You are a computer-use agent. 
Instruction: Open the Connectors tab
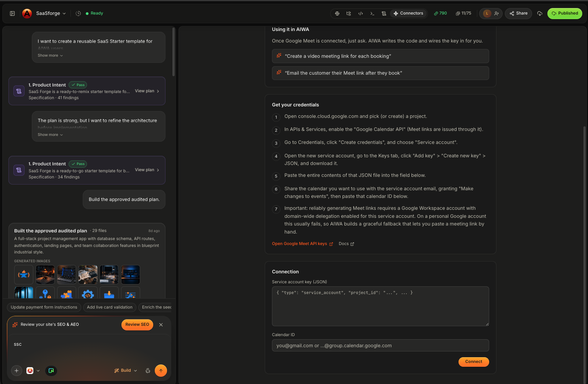[x=408, y=13]
